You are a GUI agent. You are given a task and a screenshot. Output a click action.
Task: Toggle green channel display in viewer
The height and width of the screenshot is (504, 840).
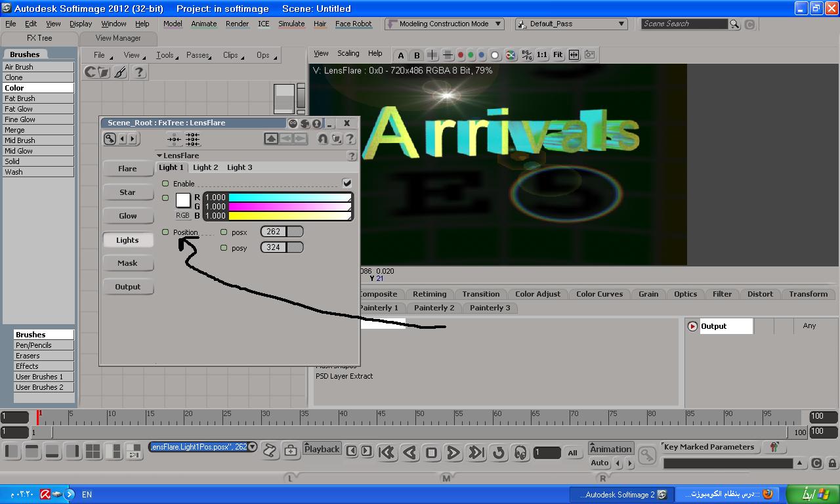click(471, 55)
